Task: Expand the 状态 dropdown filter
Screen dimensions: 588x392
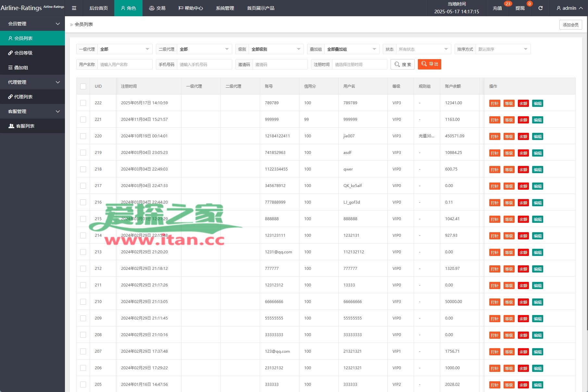Action: [423, 49]
